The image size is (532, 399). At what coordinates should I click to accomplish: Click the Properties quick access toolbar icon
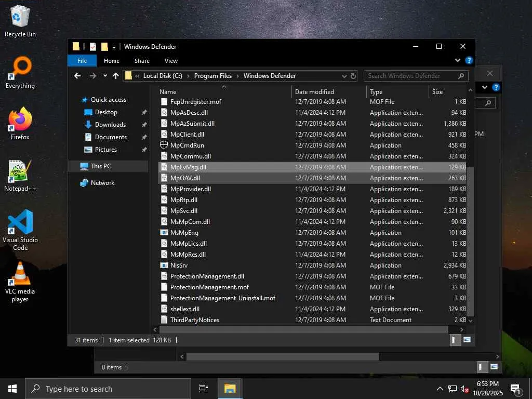[x=92, y=46]
